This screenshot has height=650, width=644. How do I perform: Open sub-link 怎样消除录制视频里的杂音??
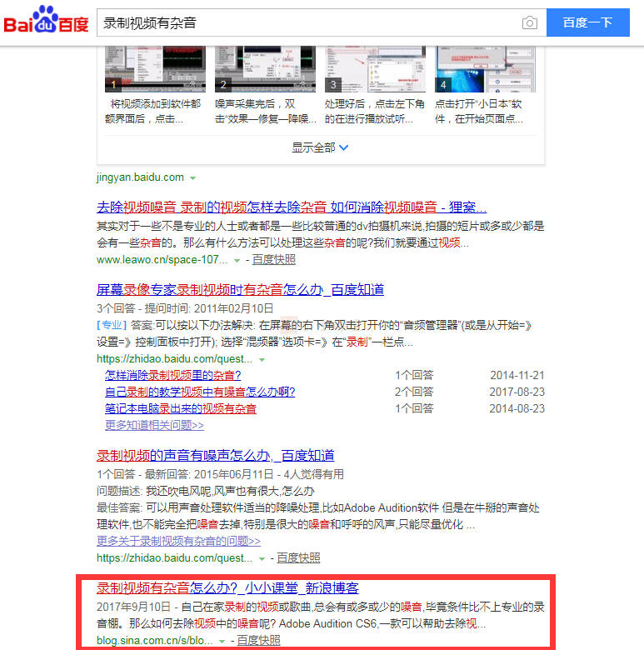click(x=172, y=375)
